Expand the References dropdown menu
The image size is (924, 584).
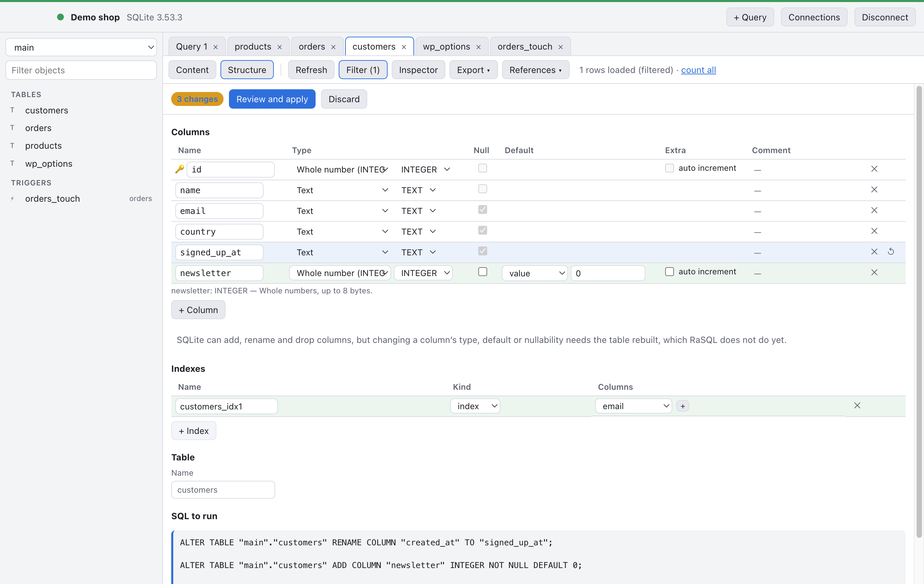tap(535, 70)
